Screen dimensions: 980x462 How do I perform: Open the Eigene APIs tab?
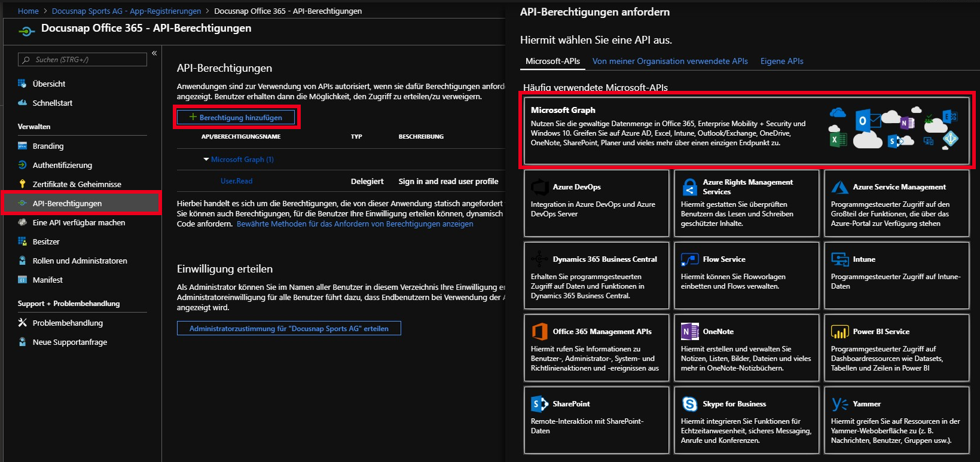781,61
